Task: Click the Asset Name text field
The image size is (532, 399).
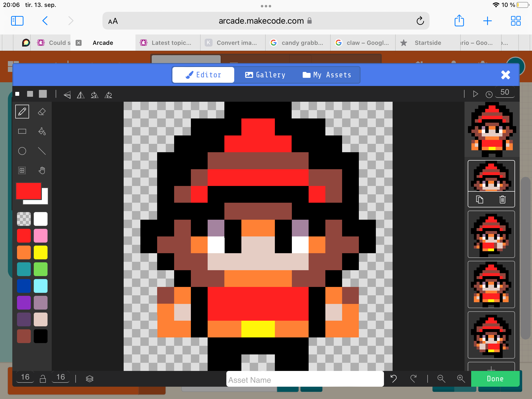Action: pos(305,380)
